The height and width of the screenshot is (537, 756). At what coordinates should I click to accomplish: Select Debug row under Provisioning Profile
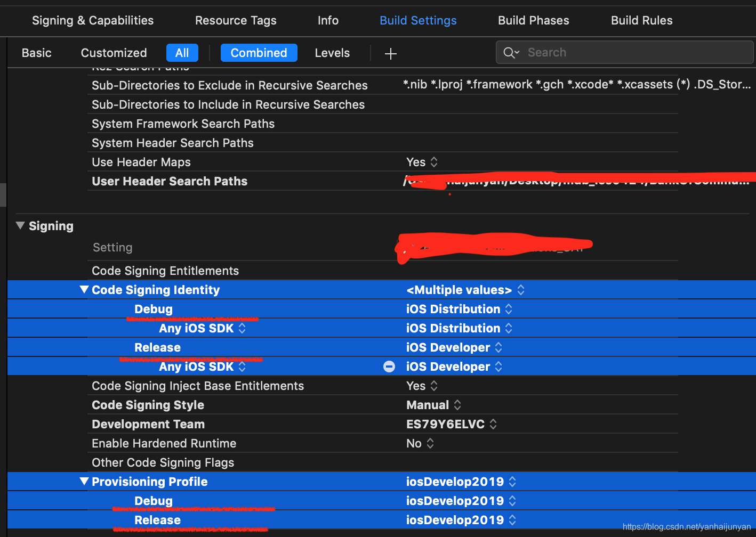point(382,501)
